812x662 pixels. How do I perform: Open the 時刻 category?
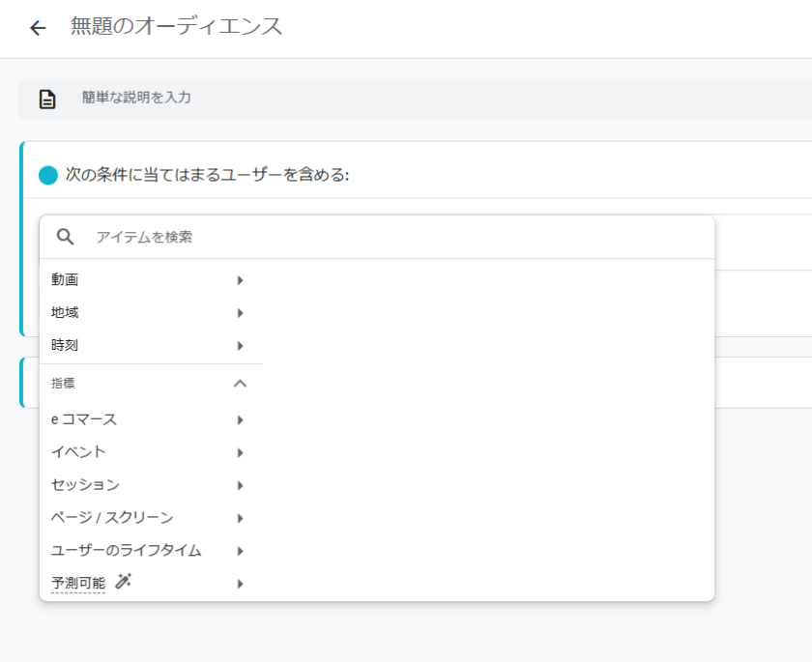[x=65, y=345]
